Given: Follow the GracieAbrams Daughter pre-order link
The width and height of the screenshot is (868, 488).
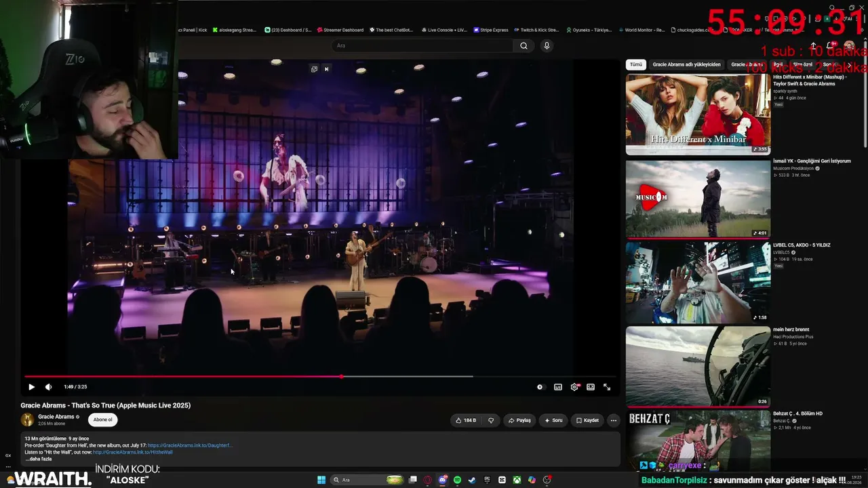Looking at the screenshot, I should [x=191, y=445].
